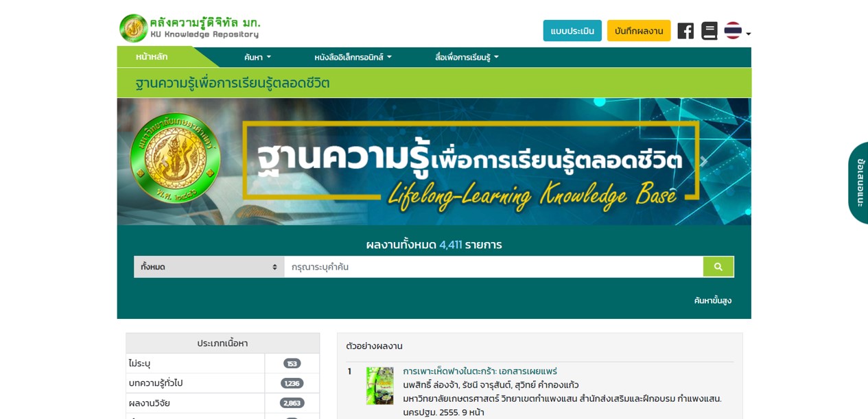Click the 4,411 total works count
Image resolution: width=868 pixels, height=419 pixels.
point(451,244)
